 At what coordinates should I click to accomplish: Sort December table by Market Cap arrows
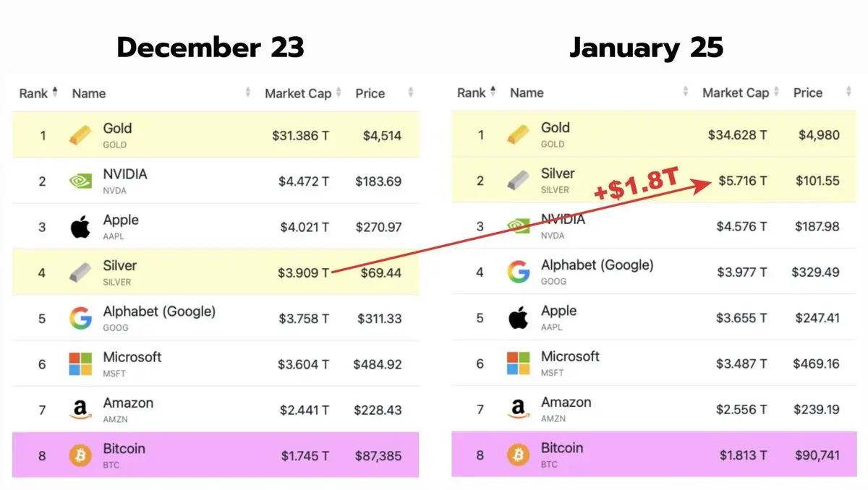point(340,93)
